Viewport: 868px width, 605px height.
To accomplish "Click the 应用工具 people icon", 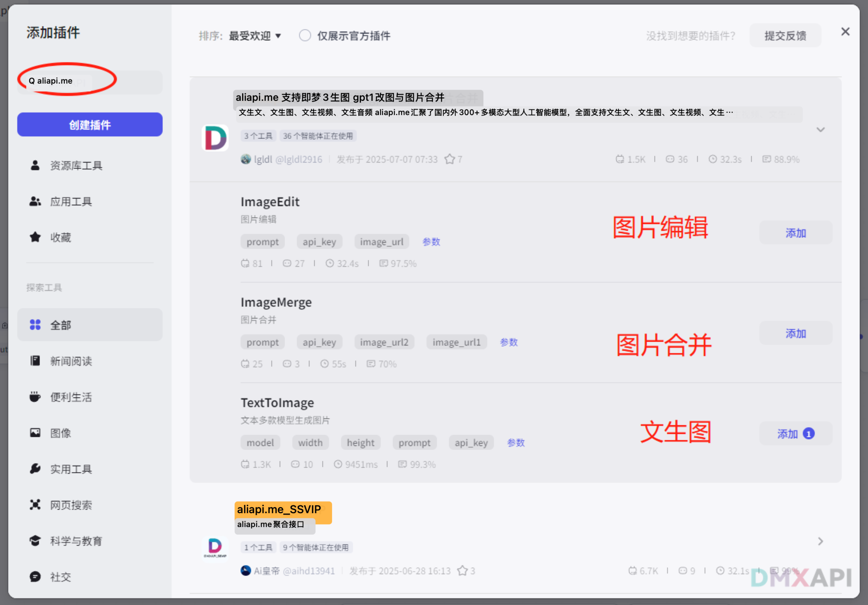I will point(35,201).
